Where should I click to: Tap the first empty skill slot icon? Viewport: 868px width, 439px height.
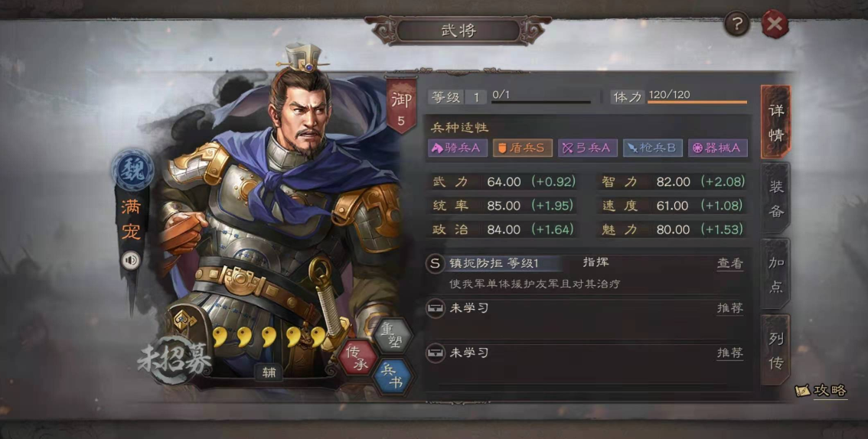coord(435,308)
